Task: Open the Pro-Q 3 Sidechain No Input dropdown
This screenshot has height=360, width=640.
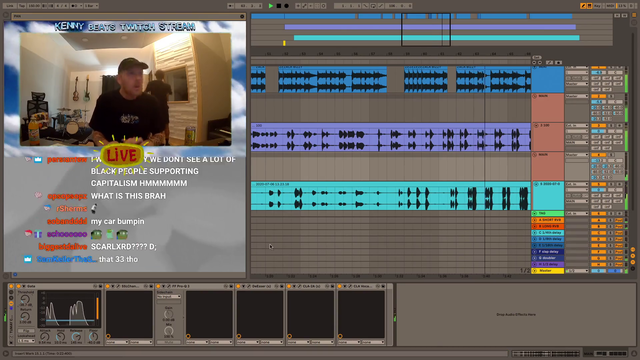Action: click(169, 297)
